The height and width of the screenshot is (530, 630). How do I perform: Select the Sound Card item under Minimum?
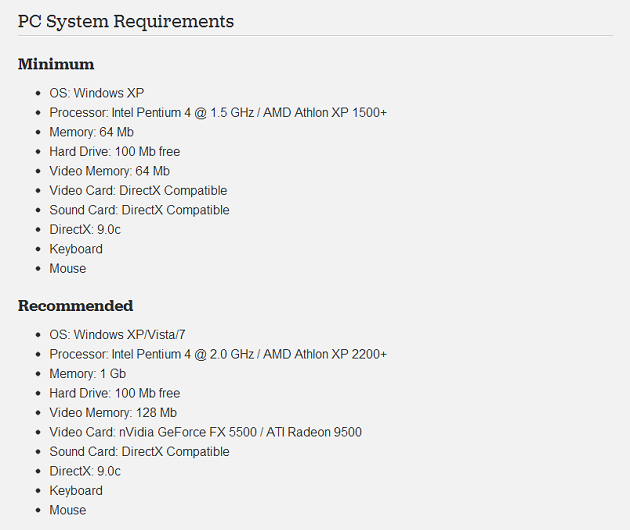(139, 210)
